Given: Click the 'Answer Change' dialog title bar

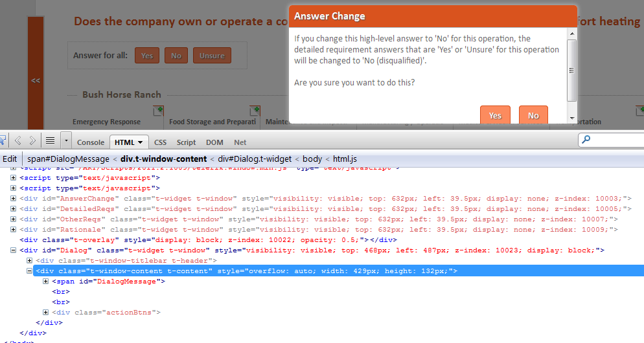Looking at the screenshot, I should pos(433,16).
